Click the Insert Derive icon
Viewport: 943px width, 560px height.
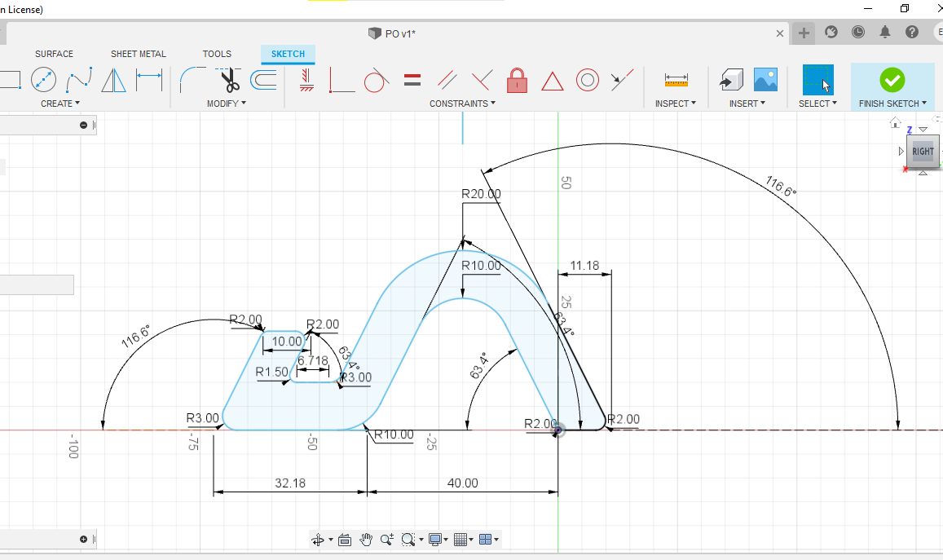click(731, 80)
